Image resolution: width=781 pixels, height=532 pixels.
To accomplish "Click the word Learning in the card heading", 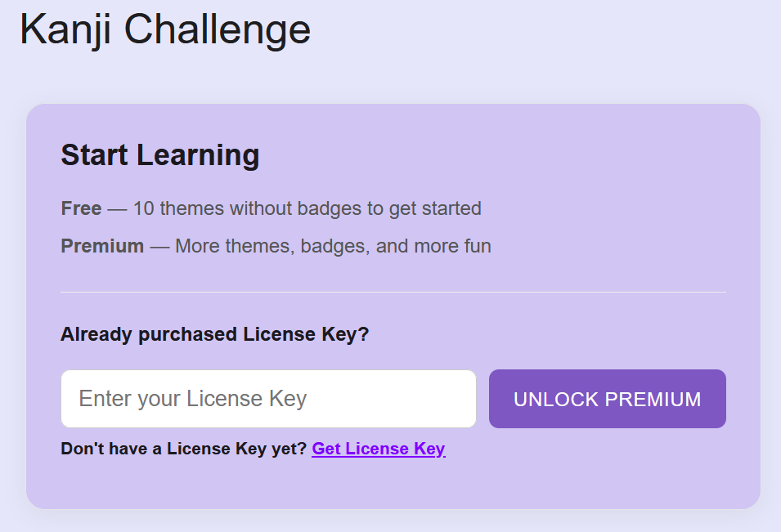I will [198, 155].
